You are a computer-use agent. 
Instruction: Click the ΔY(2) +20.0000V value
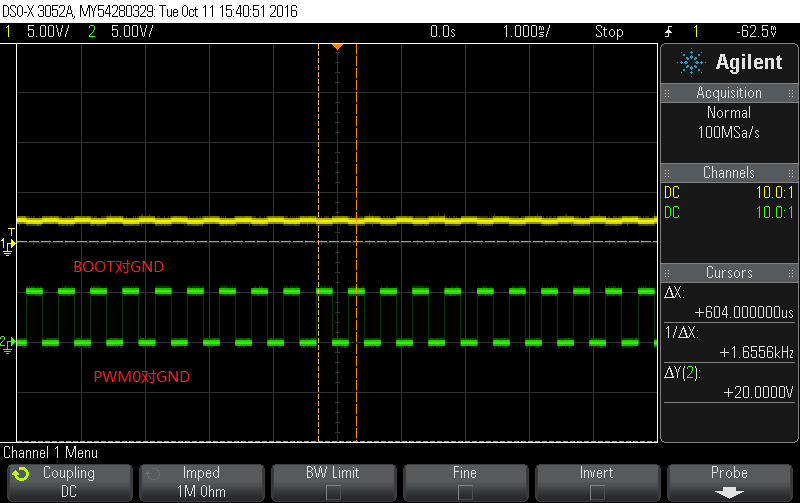pyautogui.click(x=758, y=392)
